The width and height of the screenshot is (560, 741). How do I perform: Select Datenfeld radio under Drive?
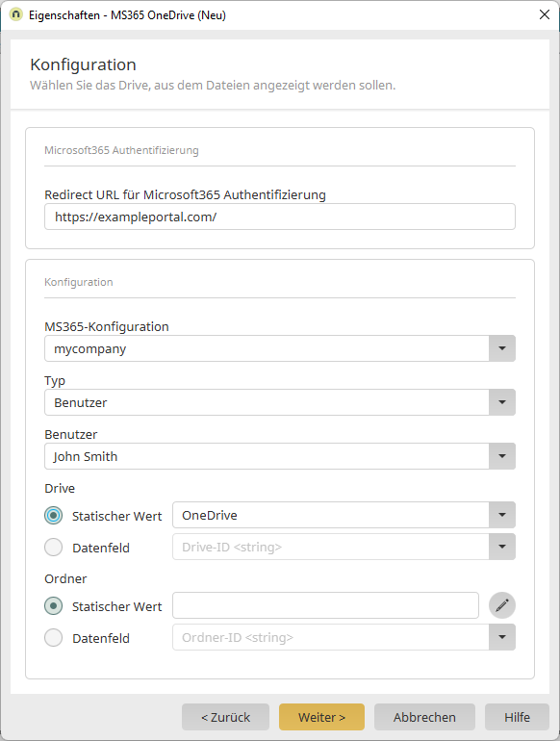pyautogui.click(x=53, y=548)
